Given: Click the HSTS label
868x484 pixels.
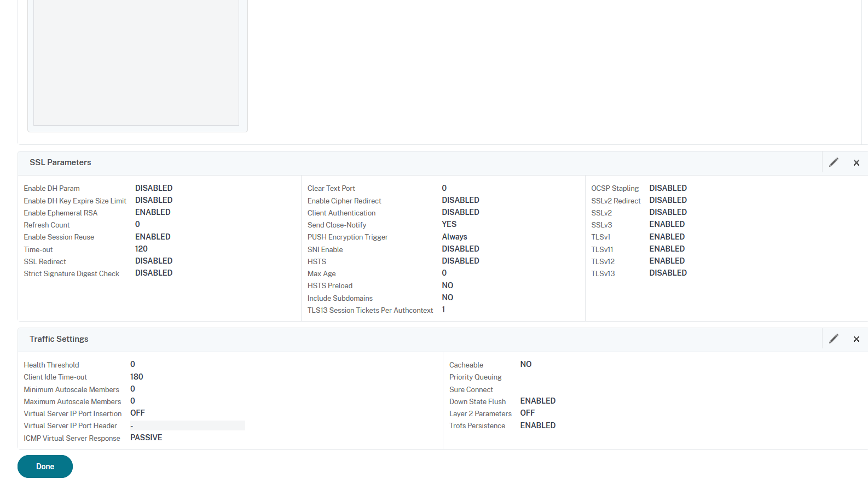Looking at the screenshot, I should tap(317, 262).
